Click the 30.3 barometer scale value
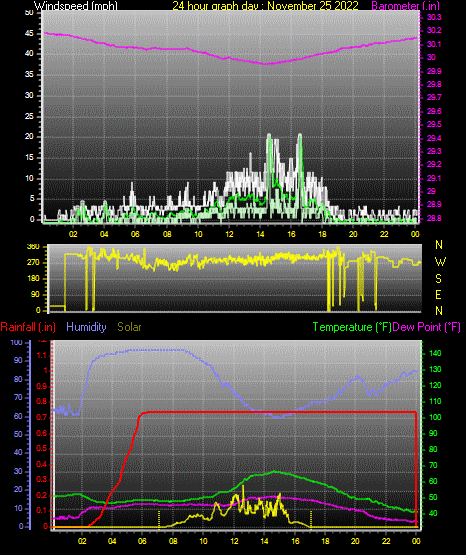 [434, 17]
